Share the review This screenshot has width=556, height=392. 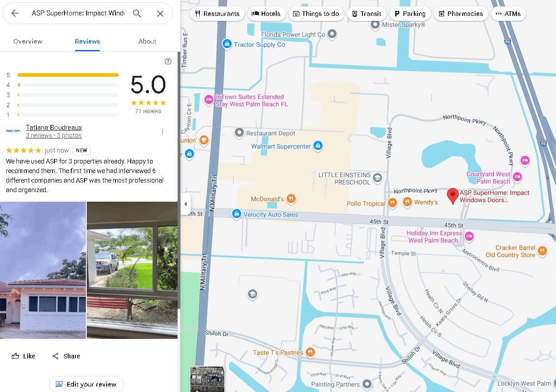pos(66,356)
